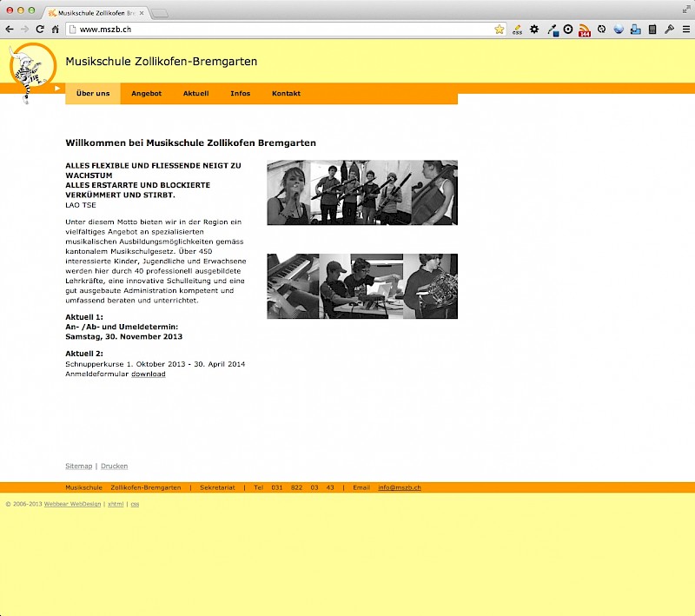This screenshot has width=695, height=616.
Task: Click the info@mszb.ch email link
Action: click(400, 487)
